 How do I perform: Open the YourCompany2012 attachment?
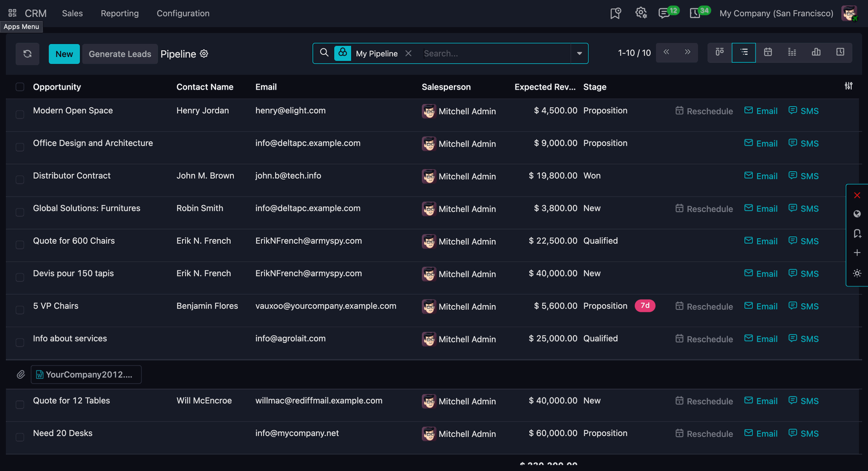[x=86, y=375]
